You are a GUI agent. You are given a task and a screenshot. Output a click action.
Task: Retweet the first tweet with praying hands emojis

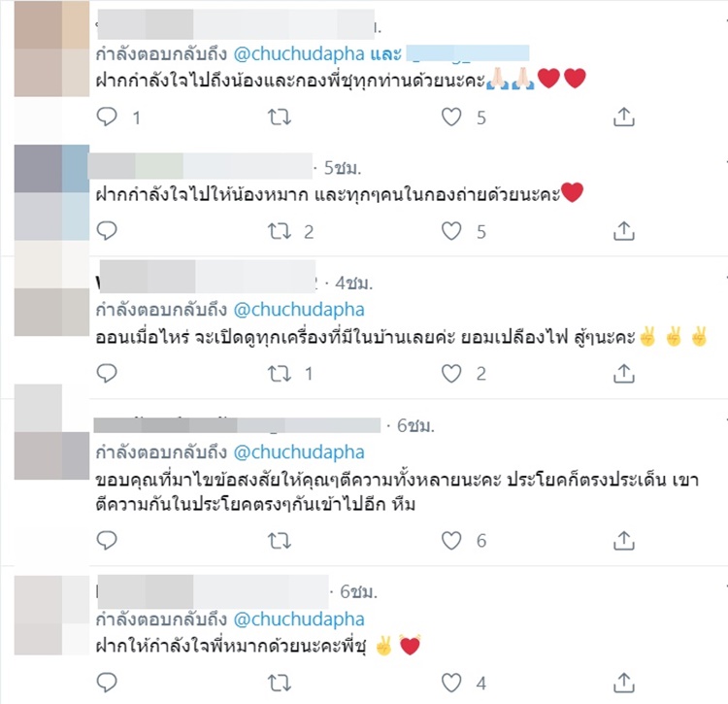click(x=280, y=117)
